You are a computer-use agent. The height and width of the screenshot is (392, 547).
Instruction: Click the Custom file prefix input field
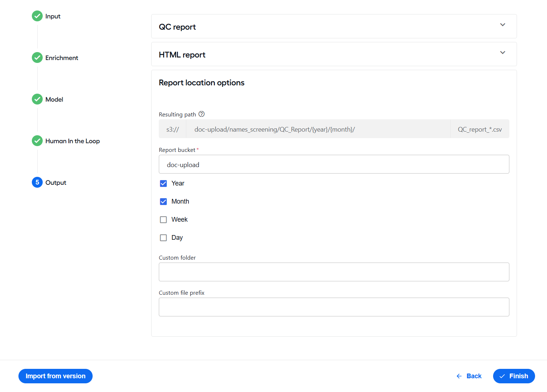[334, 307]
